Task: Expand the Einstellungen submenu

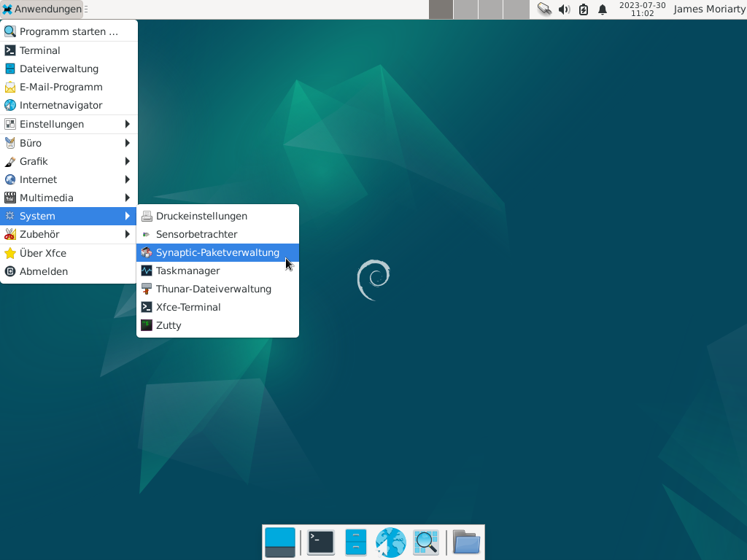Action: pos(69,124)
